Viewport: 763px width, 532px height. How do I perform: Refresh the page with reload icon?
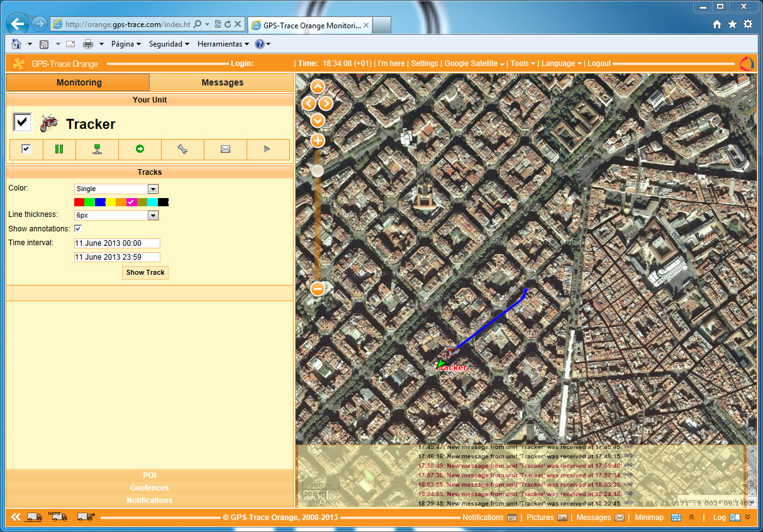click(228, 24)
